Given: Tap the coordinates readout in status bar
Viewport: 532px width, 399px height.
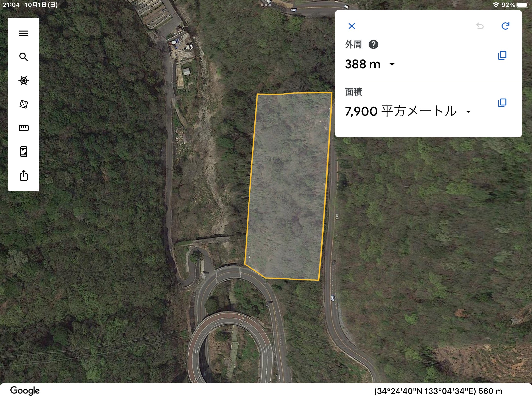Looking at the screenshot, I should tap(438, 391).
